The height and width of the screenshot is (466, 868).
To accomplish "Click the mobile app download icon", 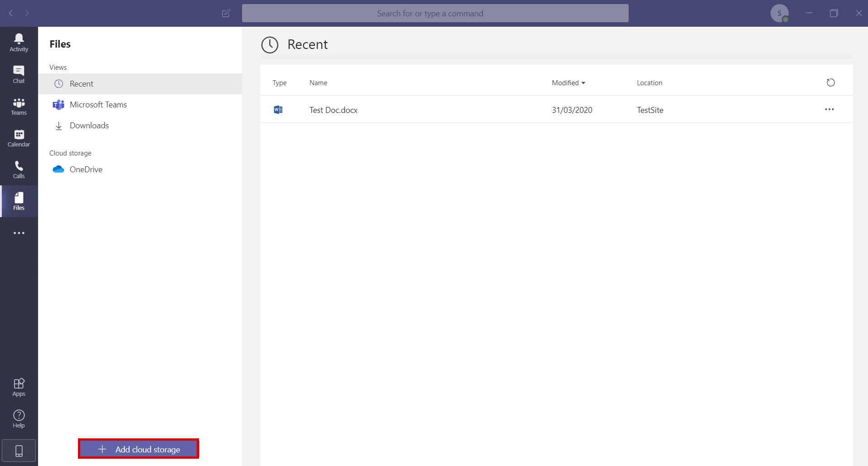I will pos(19,451).
